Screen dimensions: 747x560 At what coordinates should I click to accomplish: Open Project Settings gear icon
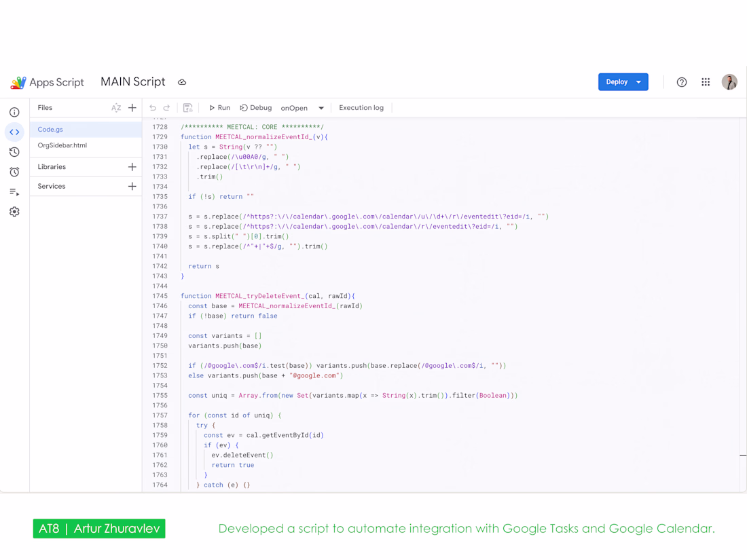[14, 212]
